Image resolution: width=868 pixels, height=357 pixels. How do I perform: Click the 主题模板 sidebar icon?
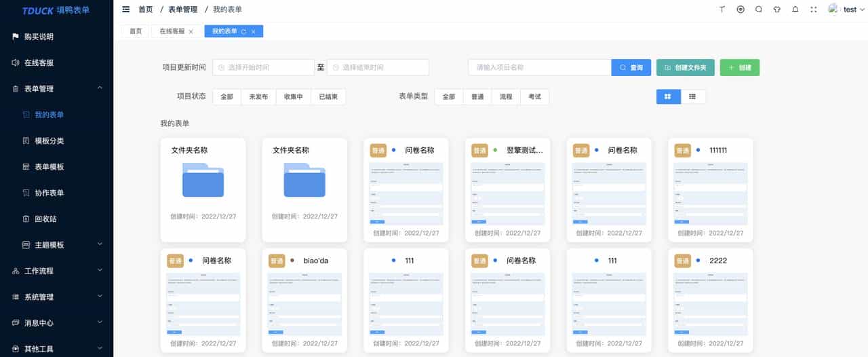coord(26,244)
